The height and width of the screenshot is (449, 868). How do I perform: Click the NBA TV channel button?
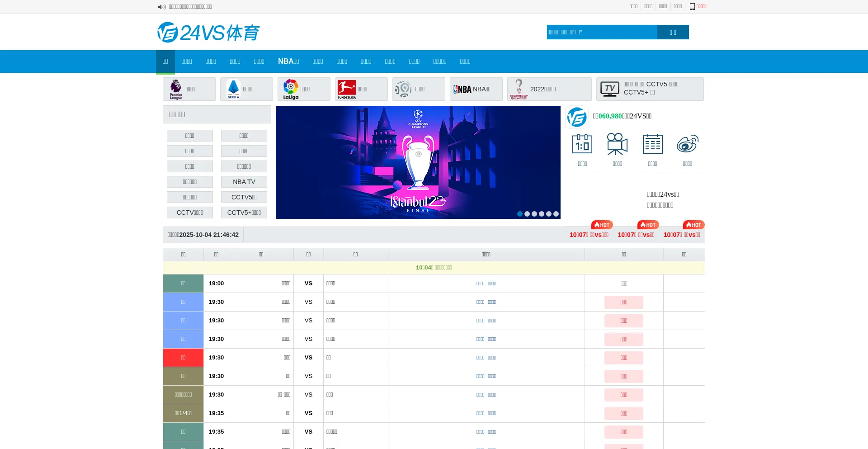[x=244, y=182]
